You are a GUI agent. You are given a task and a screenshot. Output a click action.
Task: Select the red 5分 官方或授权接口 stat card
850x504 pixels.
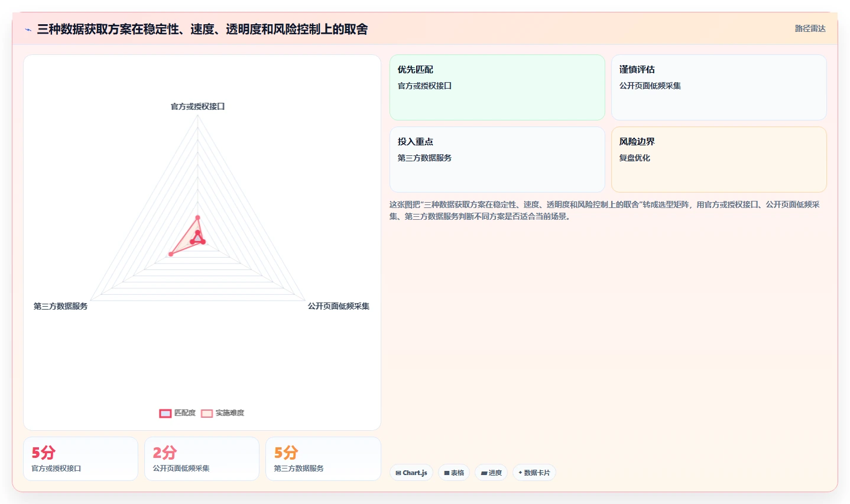point(80,459)
